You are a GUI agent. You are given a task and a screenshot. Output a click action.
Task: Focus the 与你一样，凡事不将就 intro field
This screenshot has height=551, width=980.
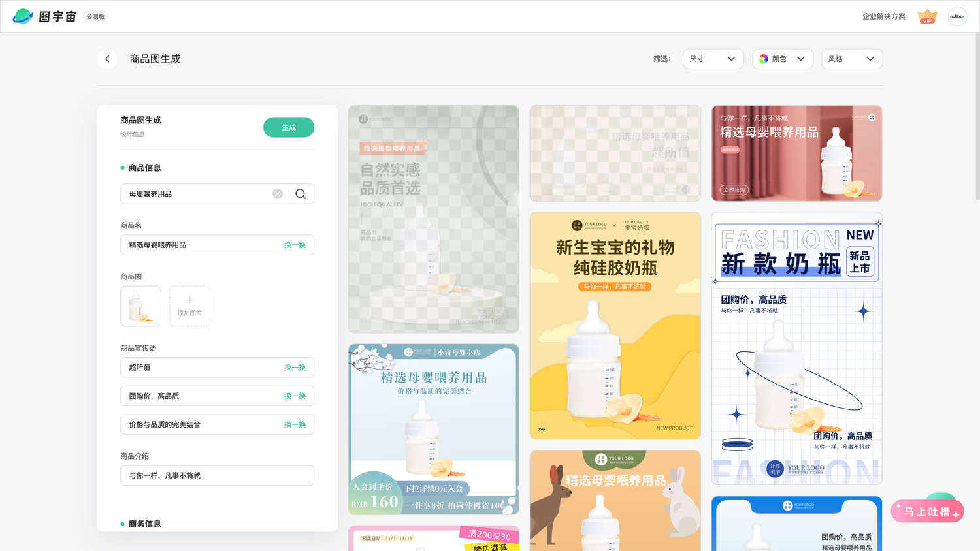click(217, 475)
